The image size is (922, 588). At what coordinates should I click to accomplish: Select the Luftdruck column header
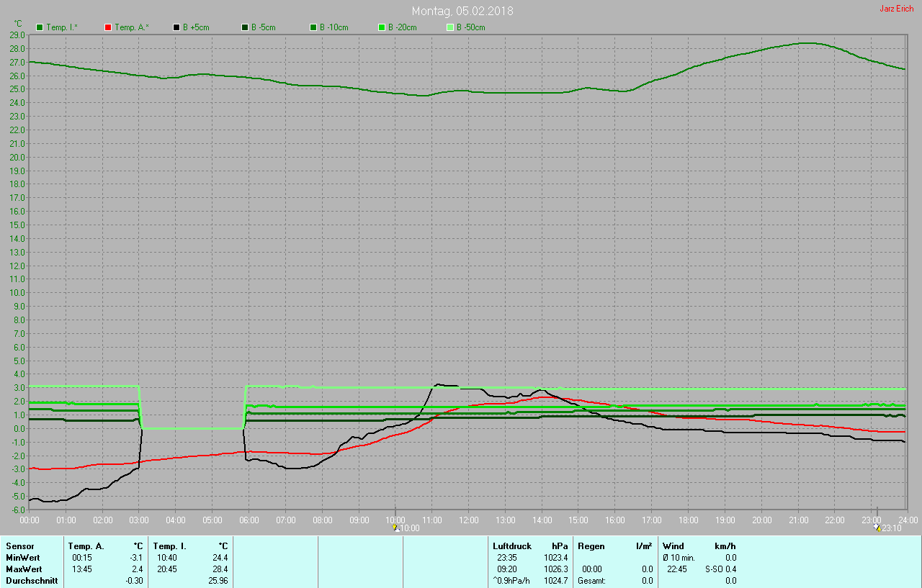coord(511,546)
